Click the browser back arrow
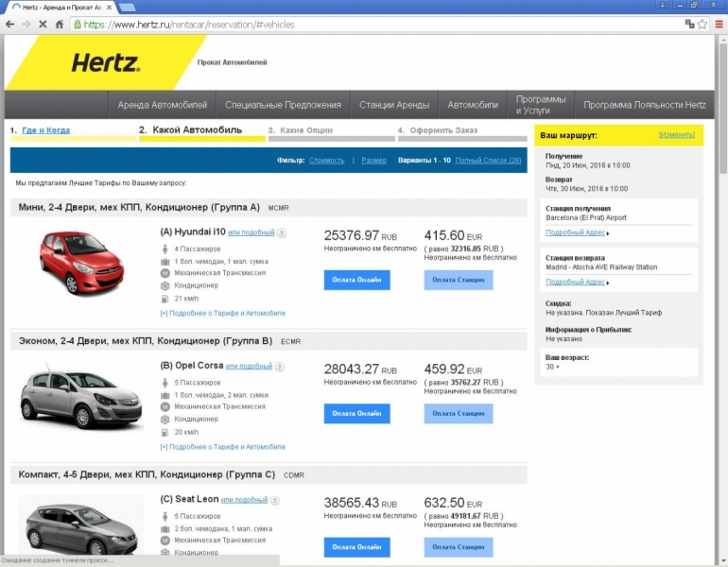This screenshot has height=567, width=728. [9, 25]
